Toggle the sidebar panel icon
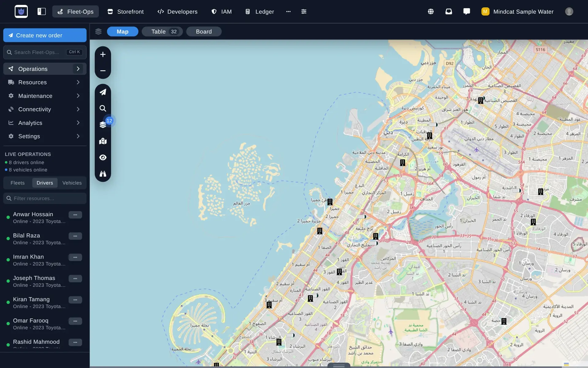Screen dimensions: 588x368 pos(42,12)
